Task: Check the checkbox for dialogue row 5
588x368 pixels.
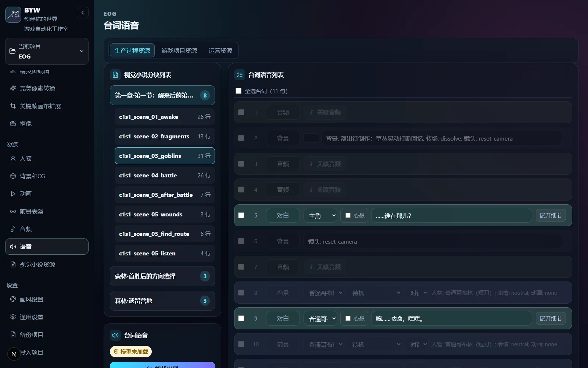Action: tap(241, 215)
